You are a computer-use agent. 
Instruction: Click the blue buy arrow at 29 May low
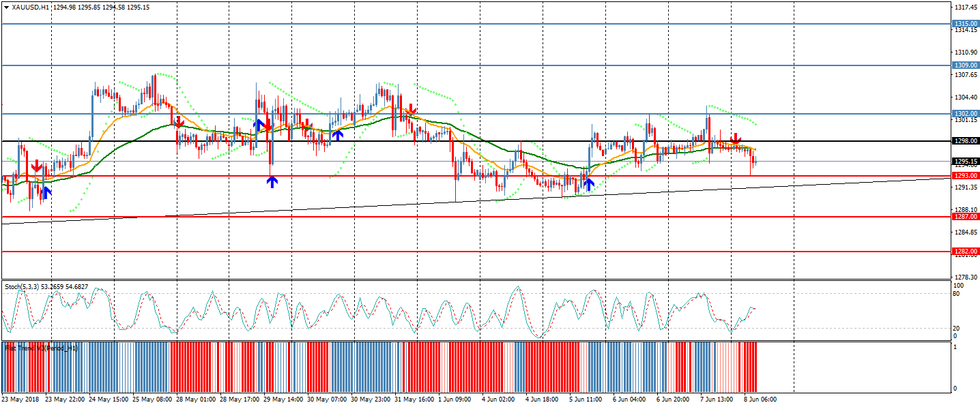coord(272,181)
